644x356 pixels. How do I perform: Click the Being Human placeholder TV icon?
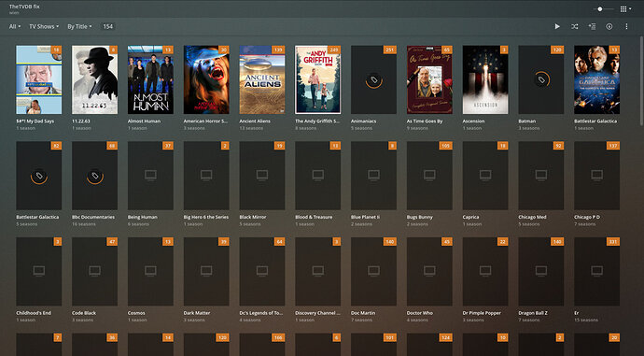[150, 175]
